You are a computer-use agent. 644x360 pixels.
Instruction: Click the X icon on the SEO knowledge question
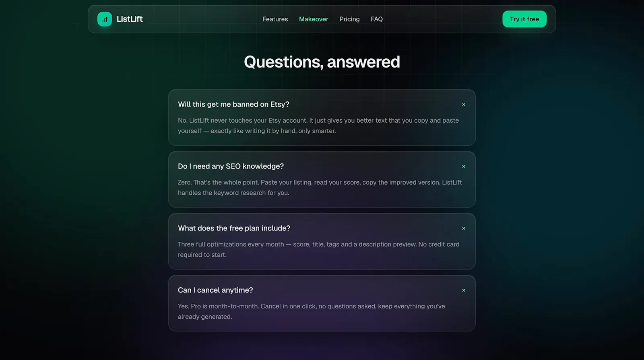464,167
